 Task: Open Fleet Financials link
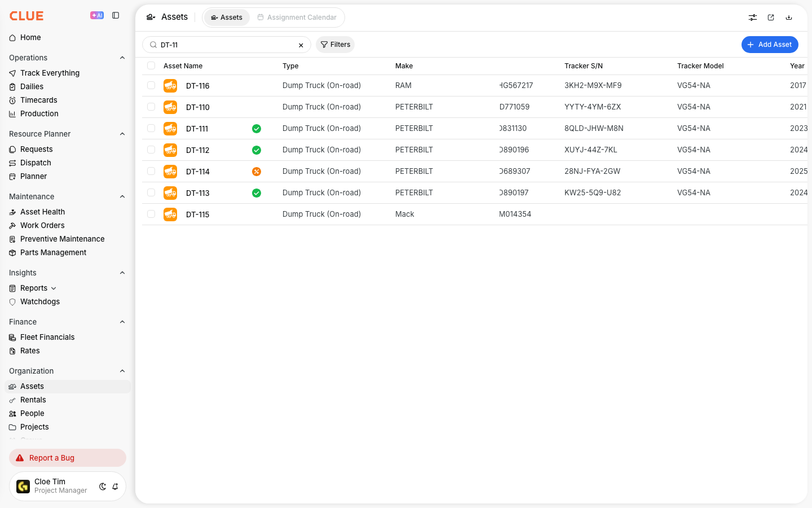click(x=47, y=337)
